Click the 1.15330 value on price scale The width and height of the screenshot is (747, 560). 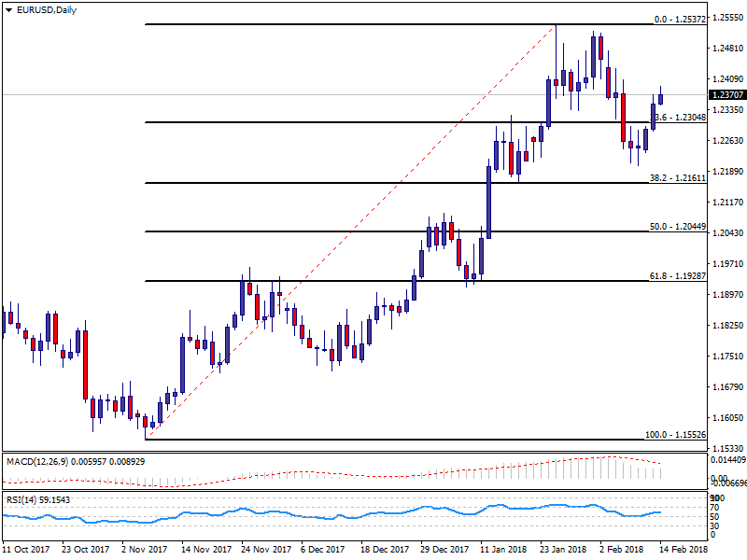point(727,448)
